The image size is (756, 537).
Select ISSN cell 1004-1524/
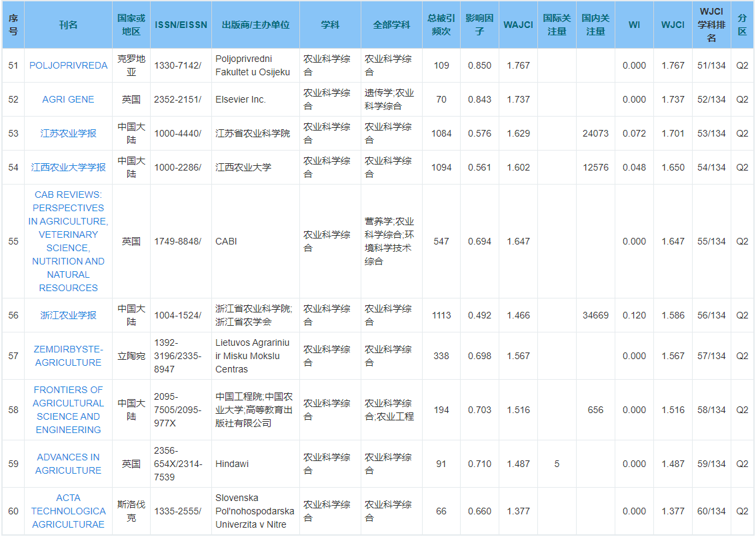click(x=181, y=315)
